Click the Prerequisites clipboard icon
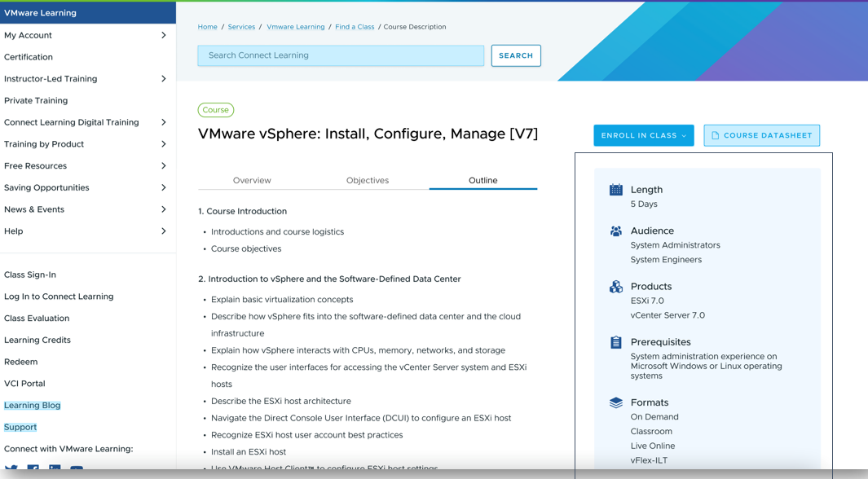 click(x=615, y=342)
